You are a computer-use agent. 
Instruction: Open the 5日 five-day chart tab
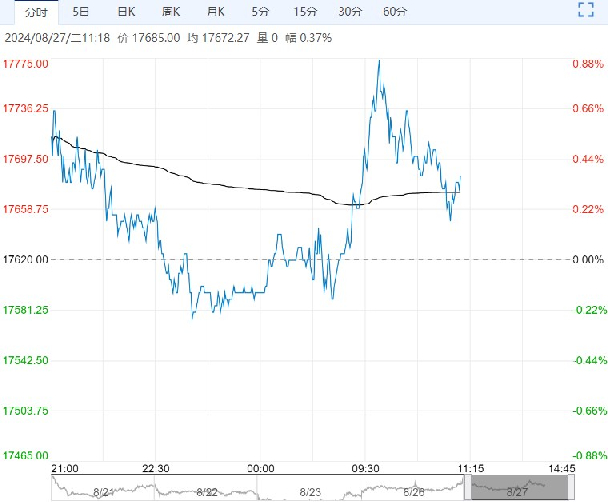click(x=79, y=12)
